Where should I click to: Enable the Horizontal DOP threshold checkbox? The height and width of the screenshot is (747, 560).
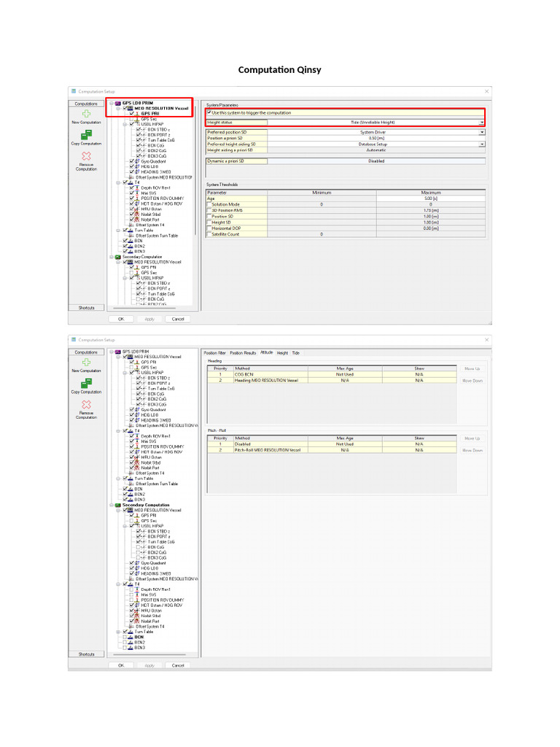point(209,228)
